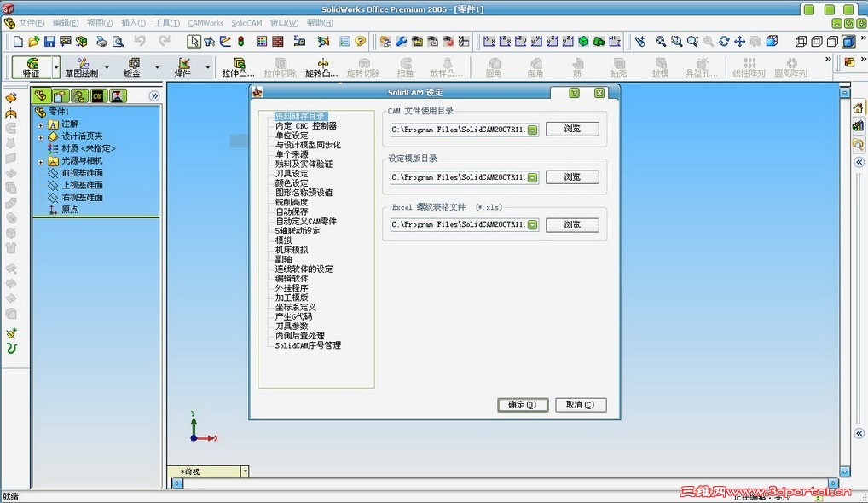868x503 pixels.
Task: Open the 工具(T) menu
Action: coord(166,23)
